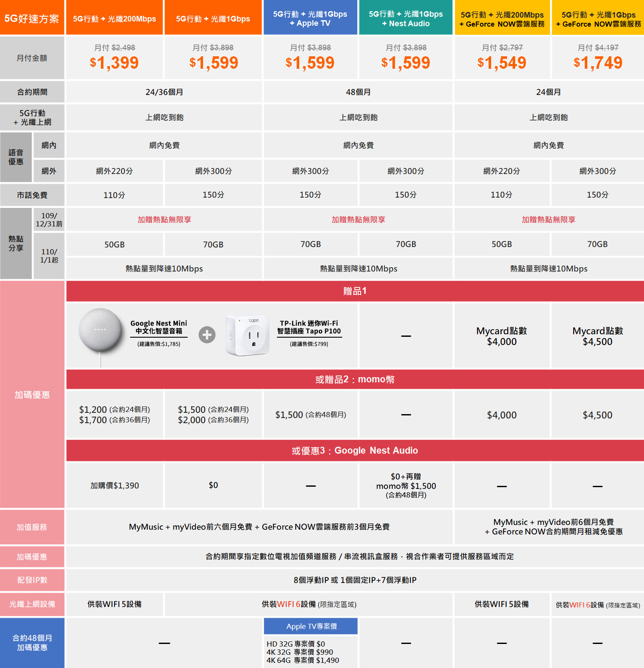The height and width of the screenshot is (668, 644).
Task: Click the Mycard點數 $4,000 cell
Action: tap(502, 336)
